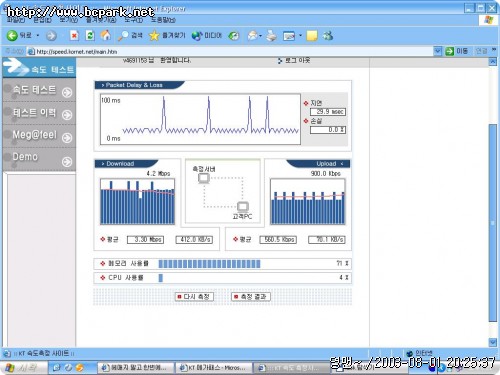Click the 3.30 Mbps download average box
The width and height of the screenshot is (500, 375).
(x=145, y=239)
